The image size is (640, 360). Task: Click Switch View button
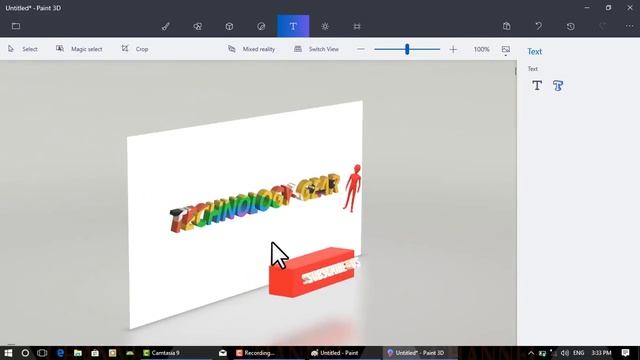click(x=316, y=49)
